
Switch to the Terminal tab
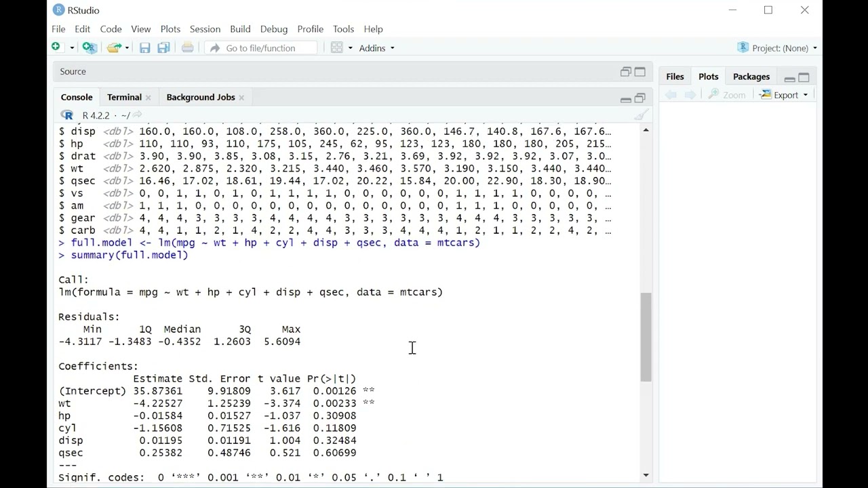coord(124,98)
